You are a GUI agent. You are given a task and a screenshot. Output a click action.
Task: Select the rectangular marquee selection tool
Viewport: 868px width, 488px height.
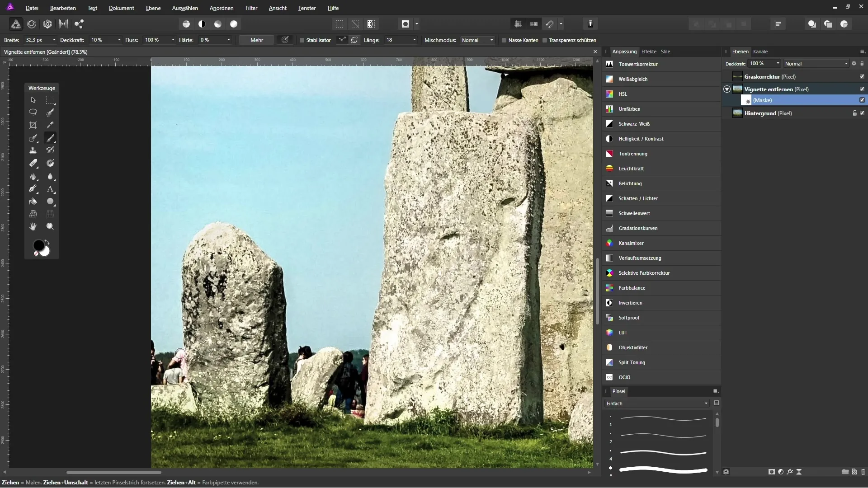click(50, 100)
